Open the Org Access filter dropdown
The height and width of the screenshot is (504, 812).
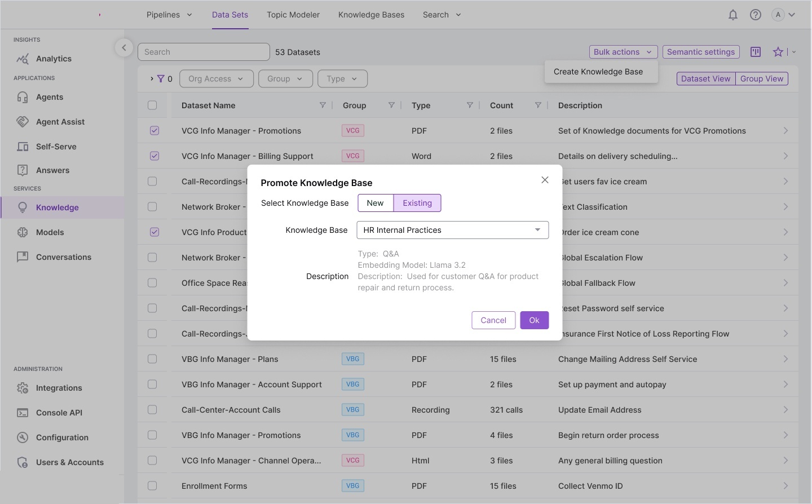pyautogui.click(x=216, y=79)
